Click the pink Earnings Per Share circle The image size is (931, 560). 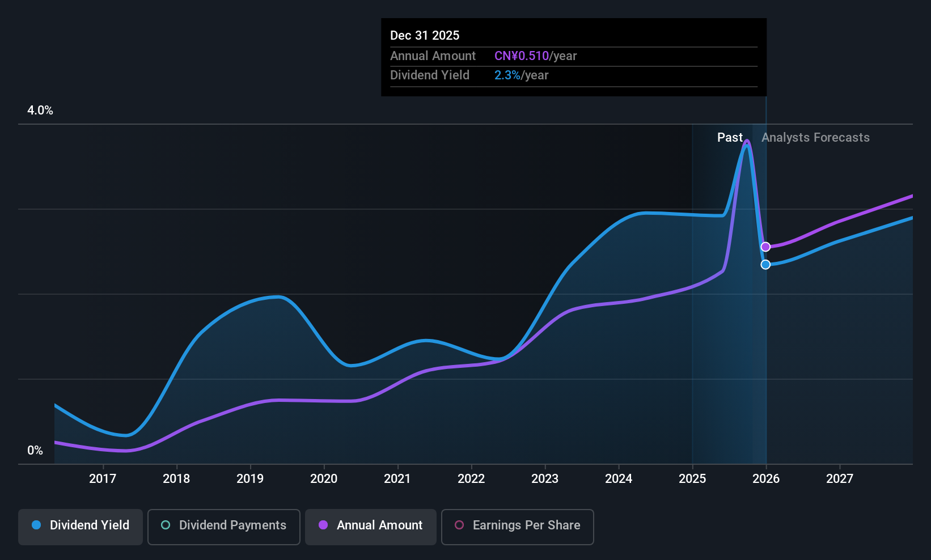(459, 525)
